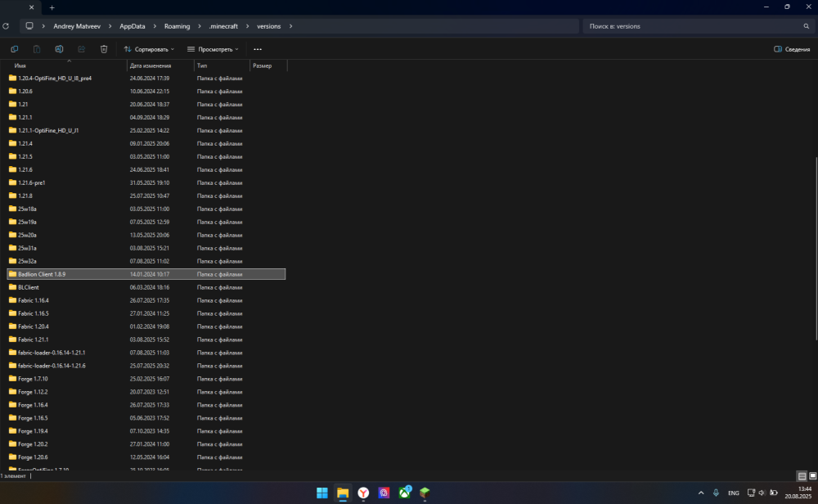Open File Explorer from the taskbar
This screenshot has height=504, width=818.
tap(343, 493)
